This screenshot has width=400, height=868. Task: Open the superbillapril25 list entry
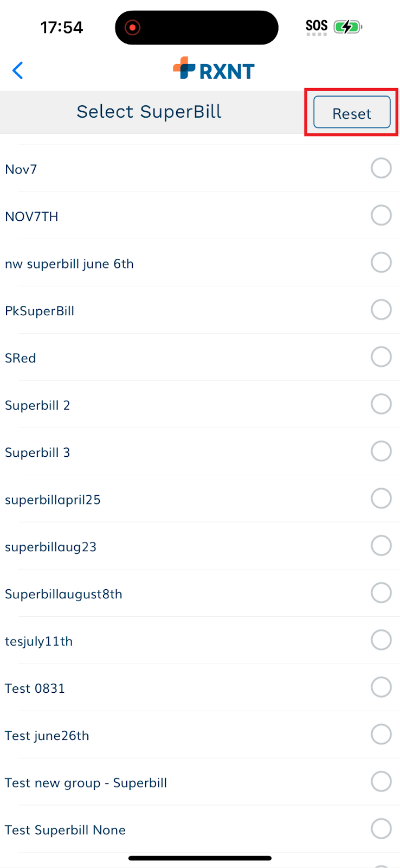[x=200, y=499]
